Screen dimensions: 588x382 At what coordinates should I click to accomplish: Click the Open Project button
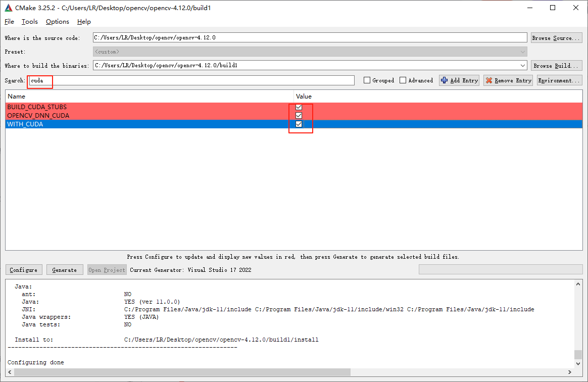click(x=107, y=270)
